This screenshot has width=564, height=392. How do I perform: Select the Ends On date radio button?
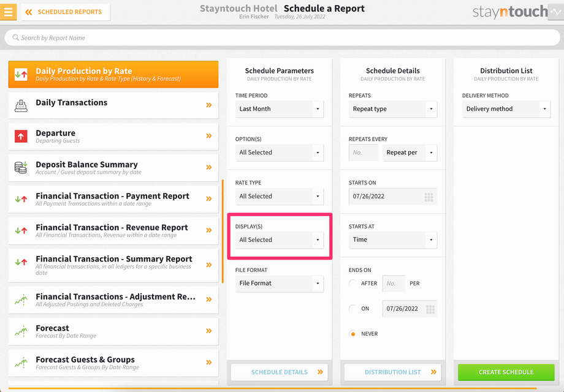tap(353, 308)
